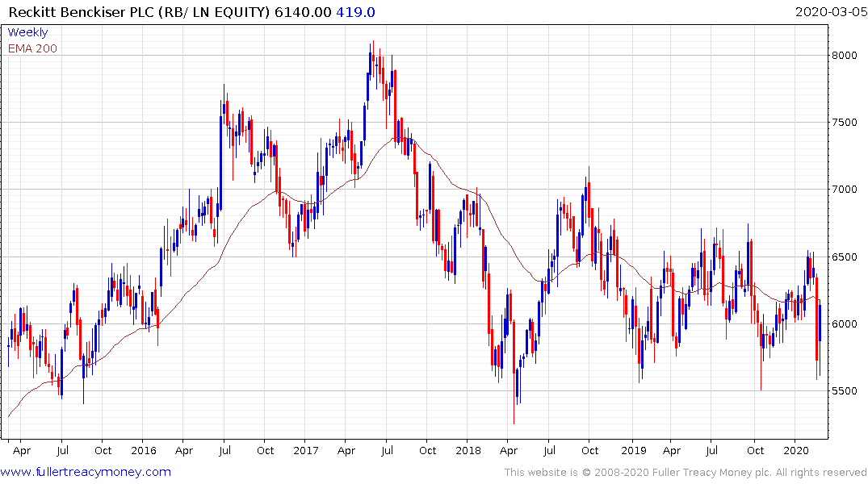Select the 419.0 change value
Image resolution: width=868 pixels, height=484 pixels.
355,12
